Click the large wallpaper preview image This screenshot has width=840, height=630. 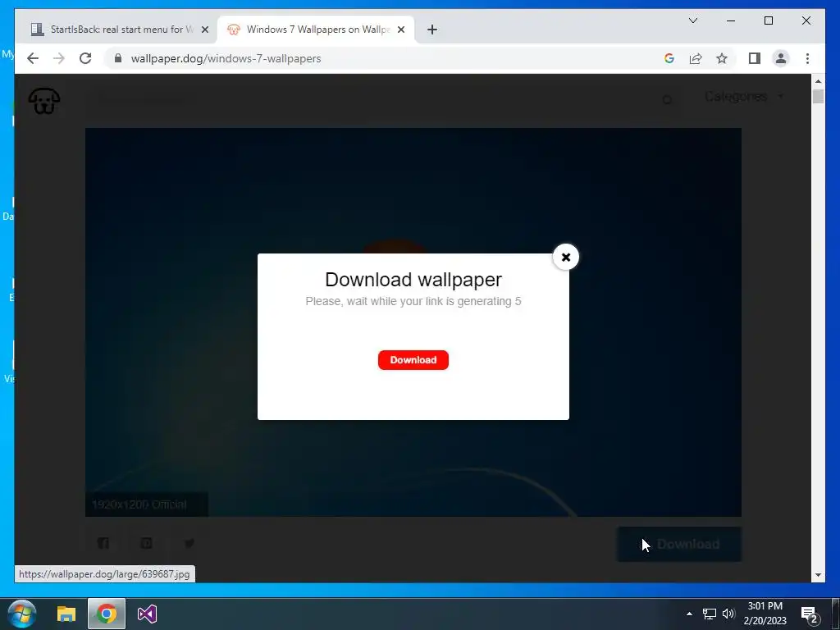tap(413, 322)
